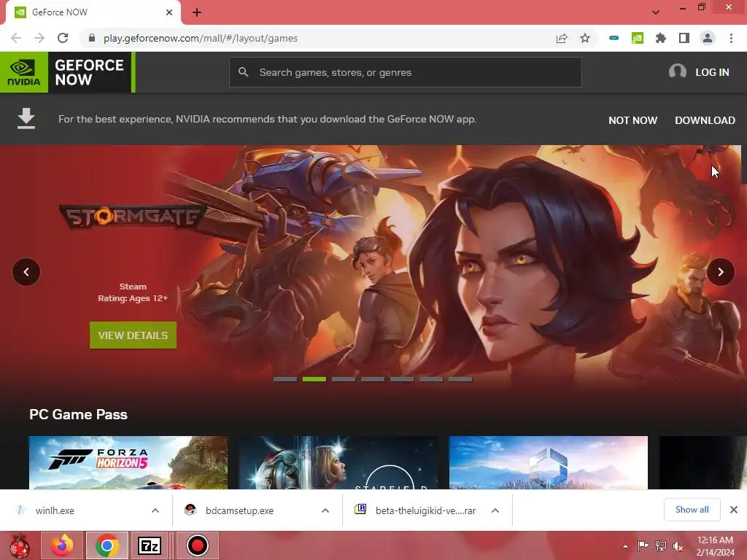Show hidden tray icons arrow

point(625,546)
